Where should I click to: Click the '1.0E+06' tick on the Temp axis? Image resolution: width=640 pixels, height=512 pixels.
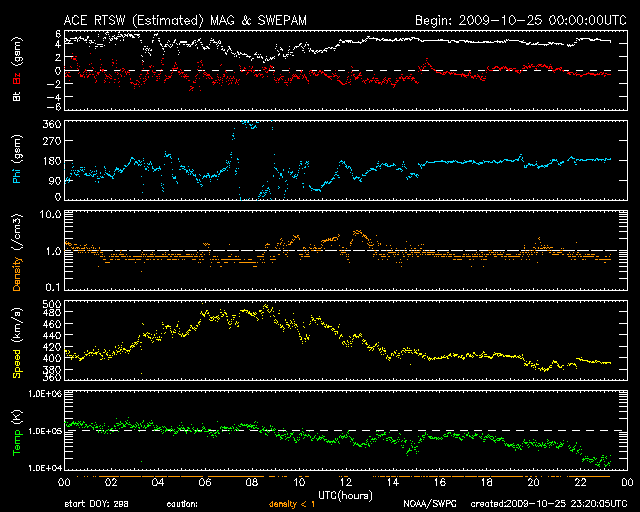click(45, 394)
